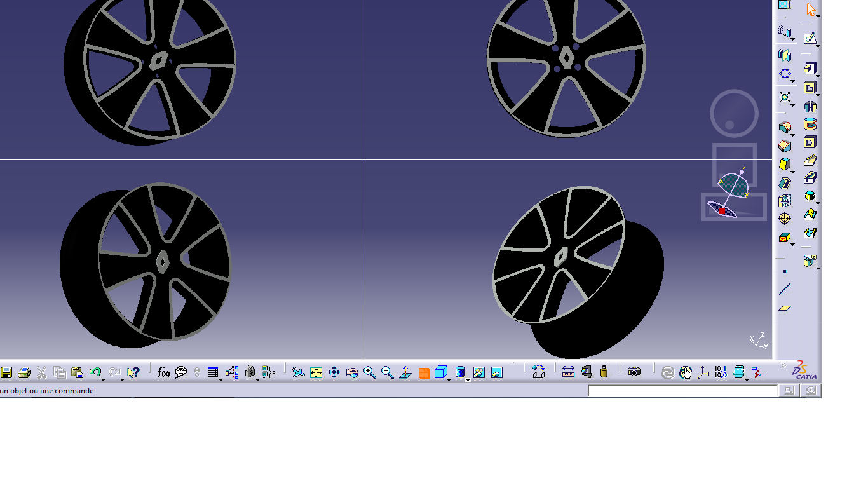
Task: Select the Shaft tool
Action: pyautogui.click(x=810, y=106)
